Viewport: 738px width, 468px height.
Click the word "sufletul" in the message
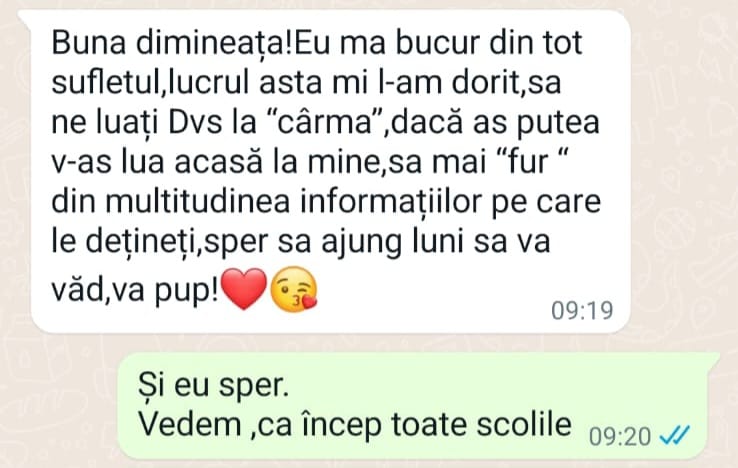click(x=106, y=82)
